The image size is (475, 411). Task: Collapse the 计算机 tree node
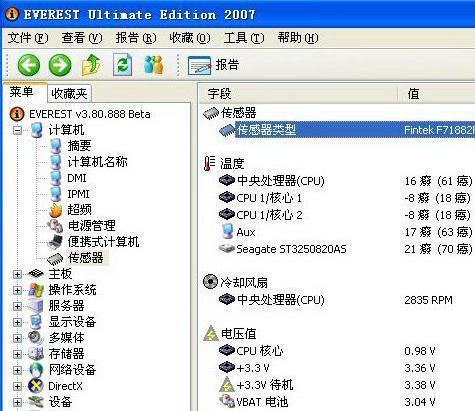coord(17,130)
